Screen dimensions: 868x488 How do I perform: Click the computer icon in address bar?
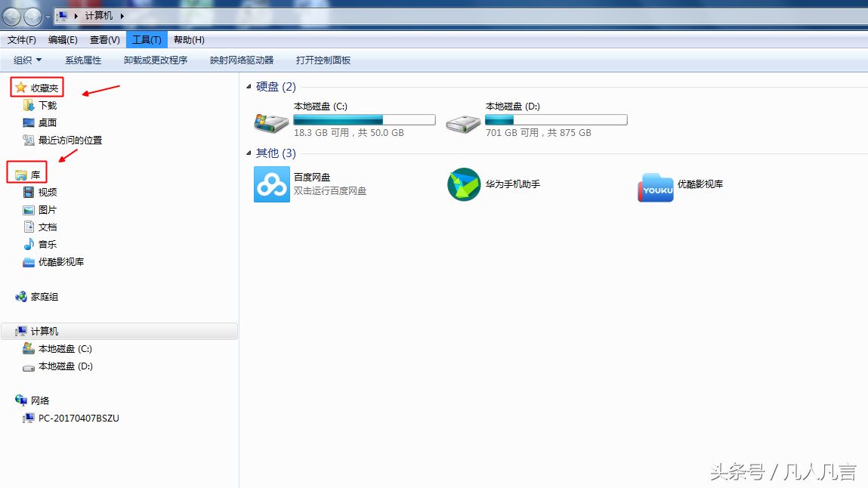(63, 16)
